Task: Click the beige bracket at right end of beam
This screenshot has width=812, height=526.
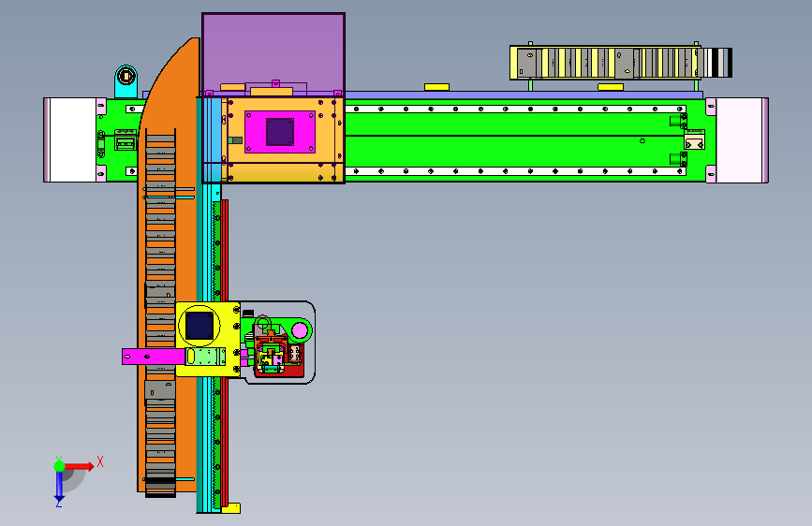Action: 694,140
